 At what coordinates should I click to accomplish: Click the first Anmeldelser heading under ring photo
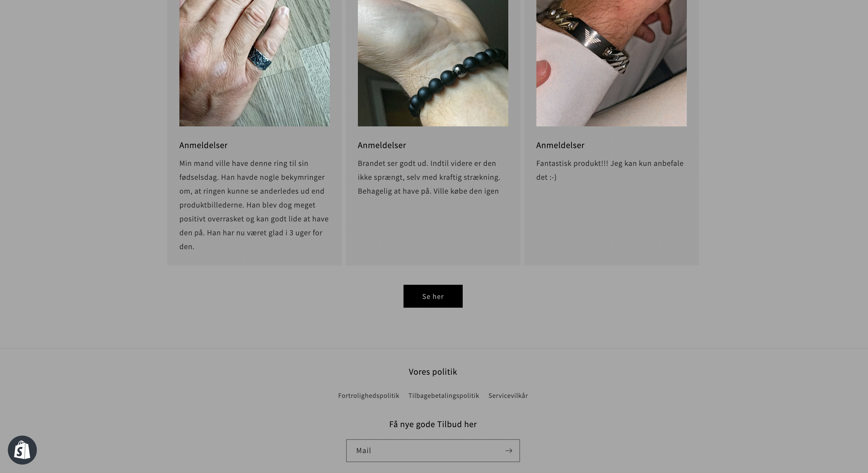(203, 145)
